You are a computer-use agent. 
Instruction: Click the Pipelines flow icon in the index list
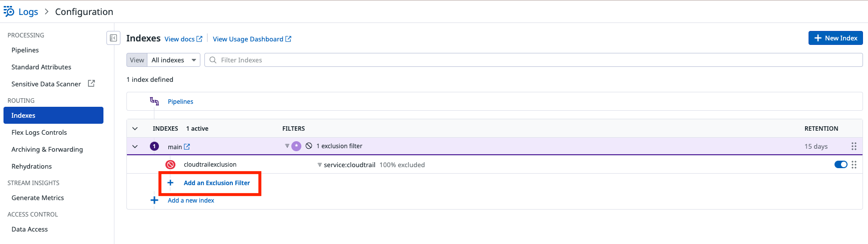154,101
